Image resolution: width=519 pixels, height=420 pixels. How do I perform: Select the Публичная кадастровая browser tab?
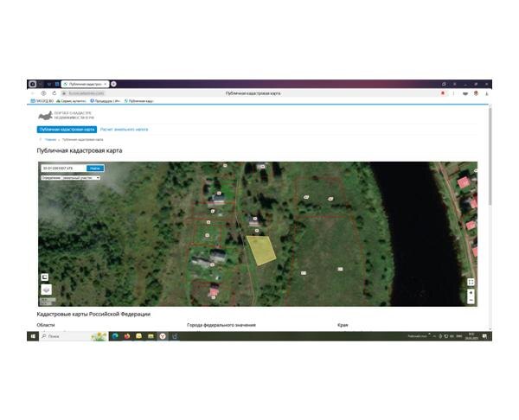85,85
